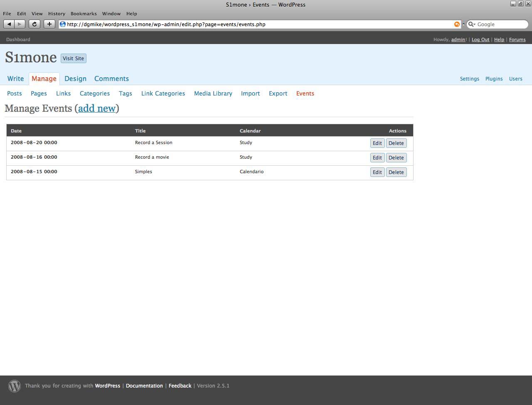Open the Pages submenu

pos(39,93)
